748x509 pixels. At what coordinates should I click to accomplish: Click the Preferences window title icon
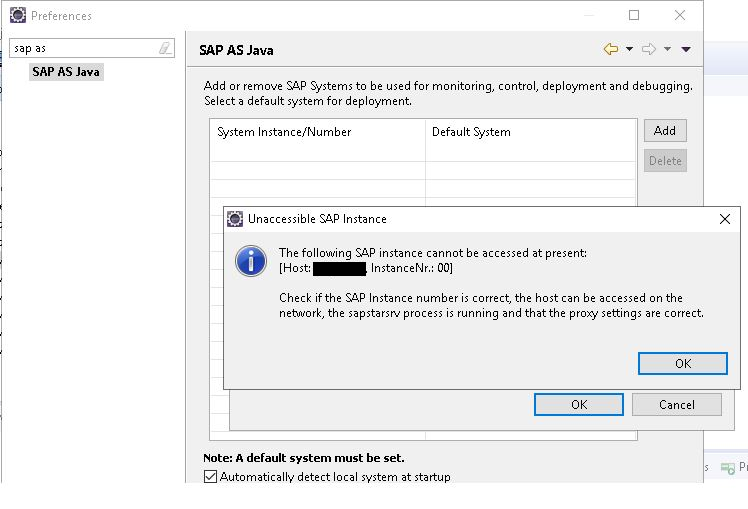click(18, 15)
